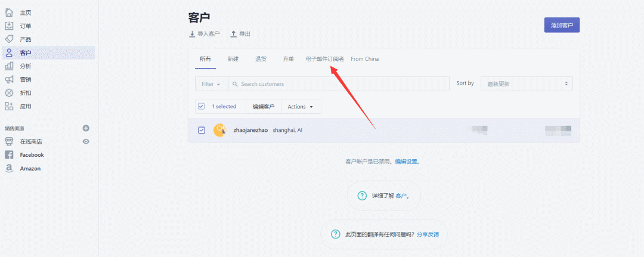Screen dimensions: 644x257
Task: Open the 编辑设置 link
Action: pos(411,162)
